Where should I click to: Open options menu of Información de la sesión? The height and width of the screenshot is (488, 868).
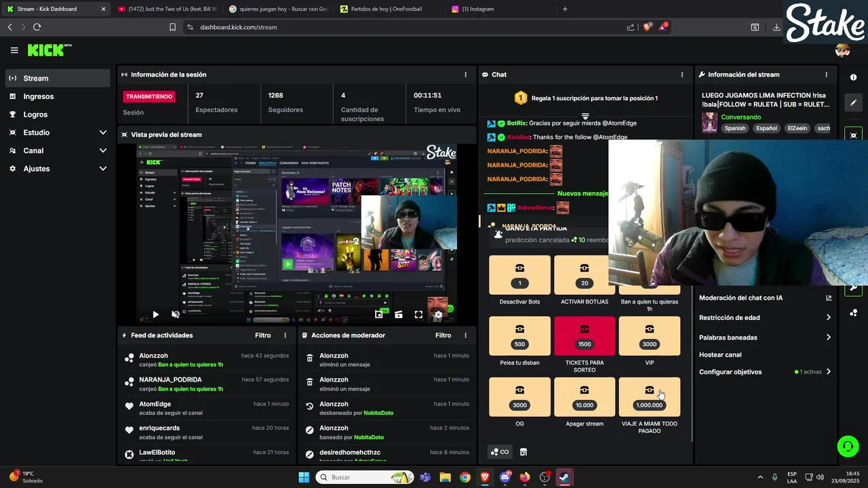tap(465, 75)
